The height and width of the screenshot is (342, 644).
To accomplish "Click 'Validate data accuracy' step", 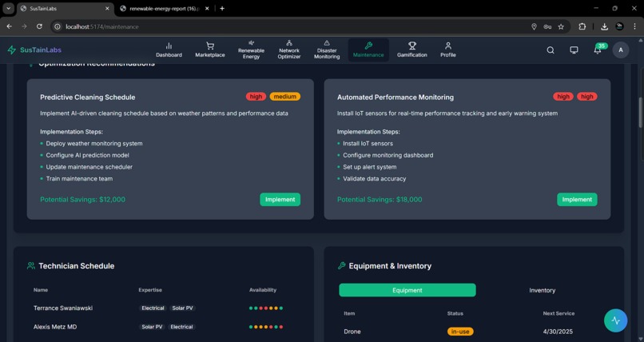I will pyautogui.click(x=374, y=179).
